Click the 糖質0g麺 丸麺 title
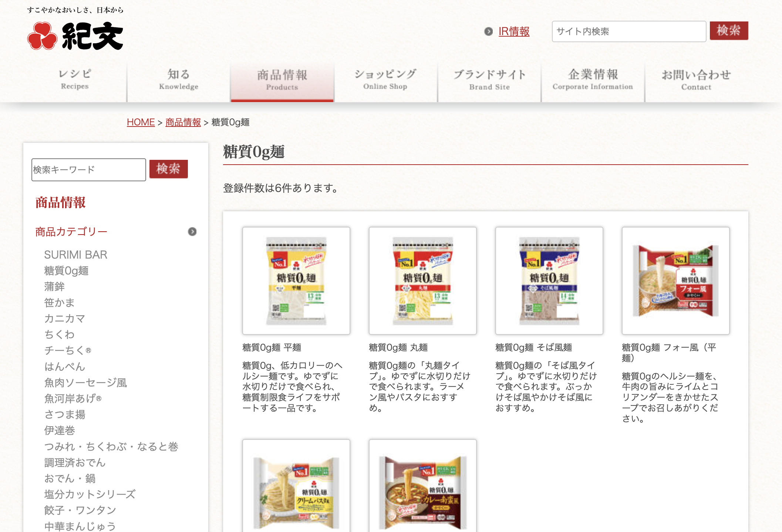Screen dimensions: 782x532 (398, 347)
